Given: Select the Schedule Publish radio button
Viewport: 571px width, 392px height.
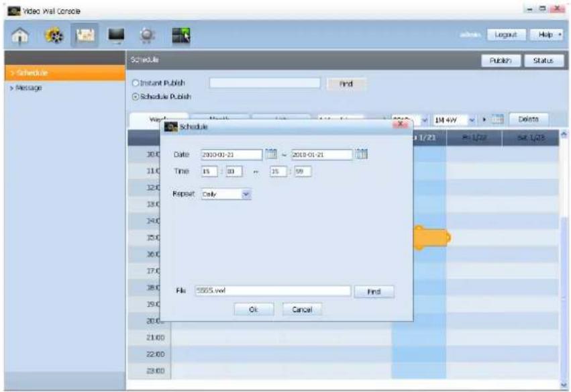Looking at the screenshot, I should (x=136, y=97).
